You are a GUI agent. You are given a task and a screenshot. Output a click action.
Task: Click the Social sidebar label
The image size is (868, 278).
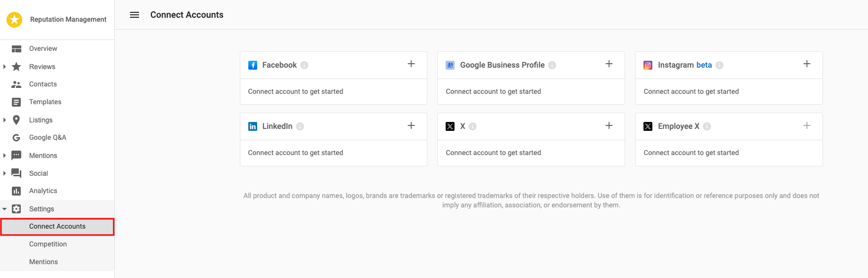point(39,173)
